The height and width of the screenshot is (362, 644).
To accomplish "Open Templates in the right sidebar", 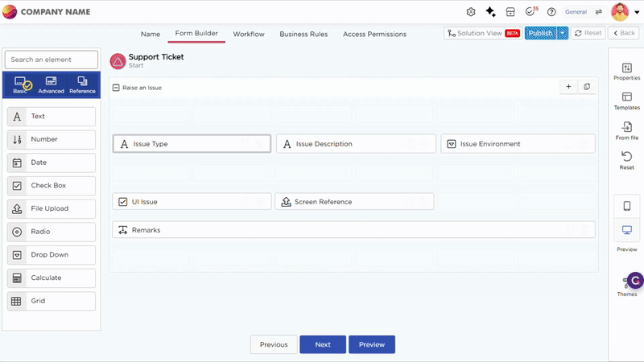I will (627, 98).
